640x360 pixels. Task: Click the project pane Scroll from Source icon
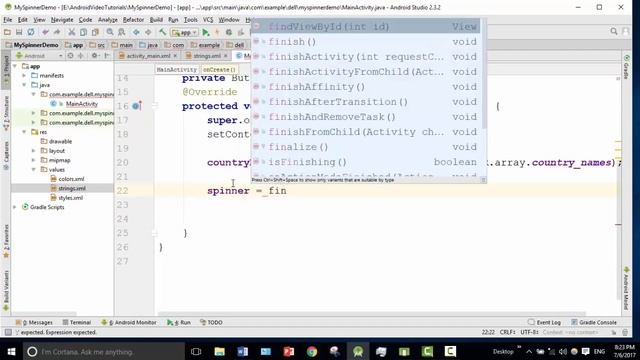[70, 56]
